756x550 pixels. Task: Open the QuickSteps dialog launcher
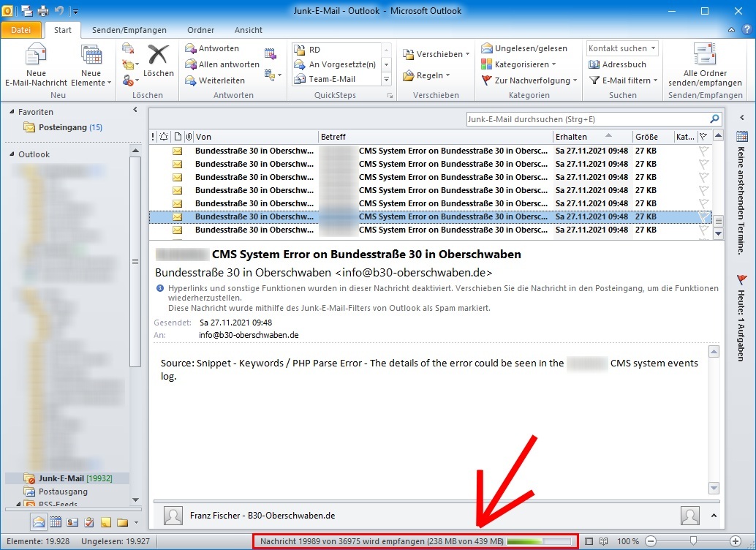390,96
